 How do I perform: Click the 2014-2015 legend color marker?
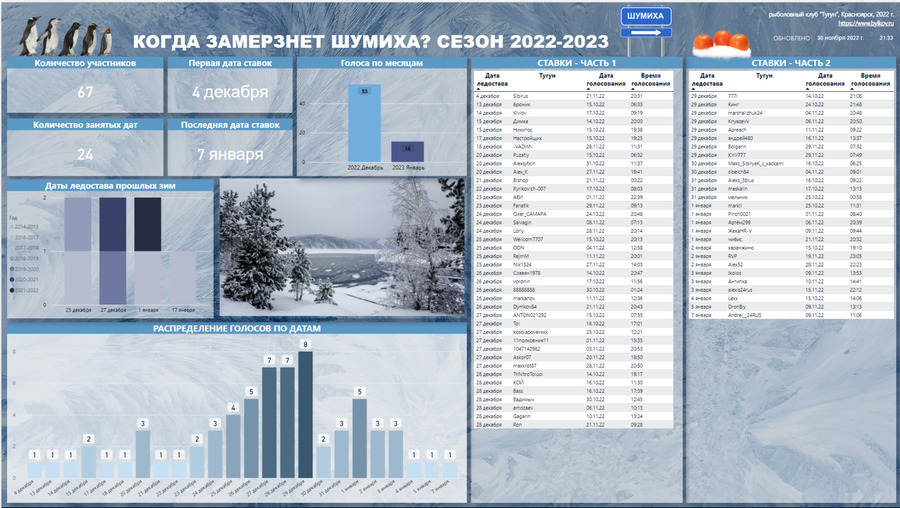coord(12,227)
